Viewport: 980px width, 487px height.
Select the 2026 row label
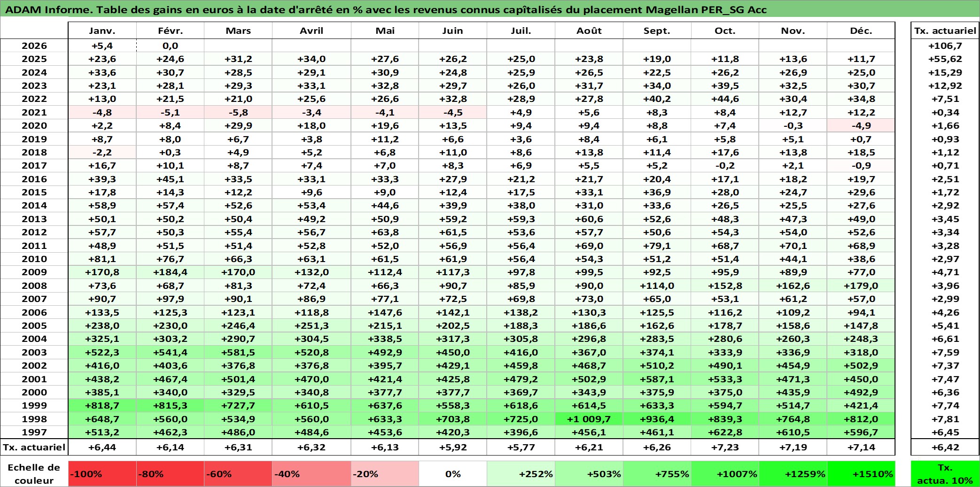tap(34, 46)
